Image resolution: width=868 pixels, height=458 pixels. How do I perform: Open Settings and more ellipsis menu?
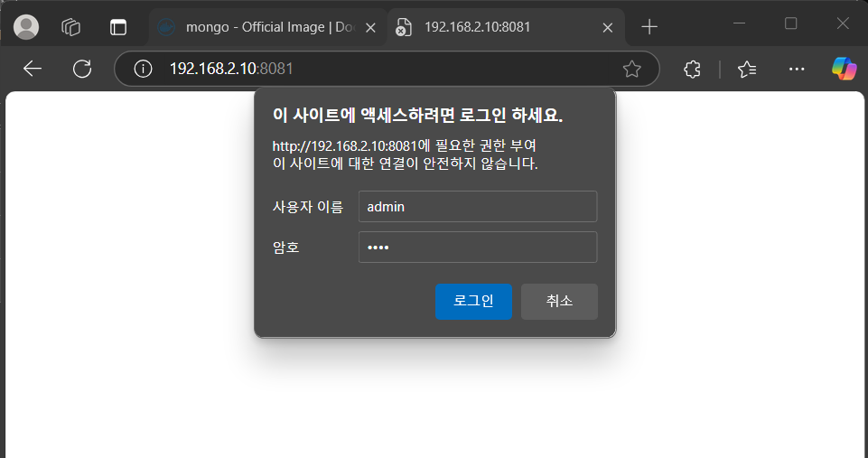tap(797, 70)
